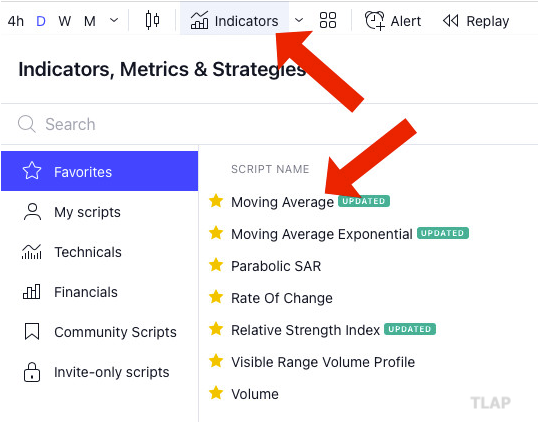Add the Volume indicator
The height and width of the screenshot is (422, 538).
[255, 394]
